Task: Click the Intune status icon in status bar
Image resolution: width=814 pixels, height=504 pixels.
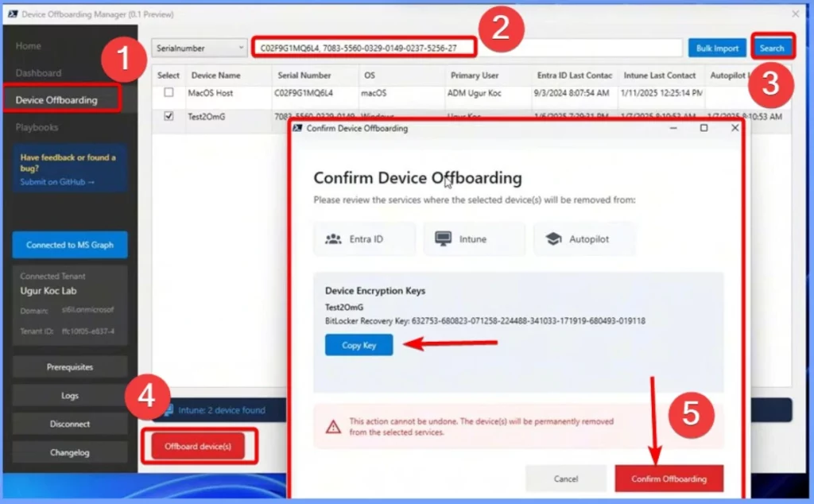Action: 169,410
